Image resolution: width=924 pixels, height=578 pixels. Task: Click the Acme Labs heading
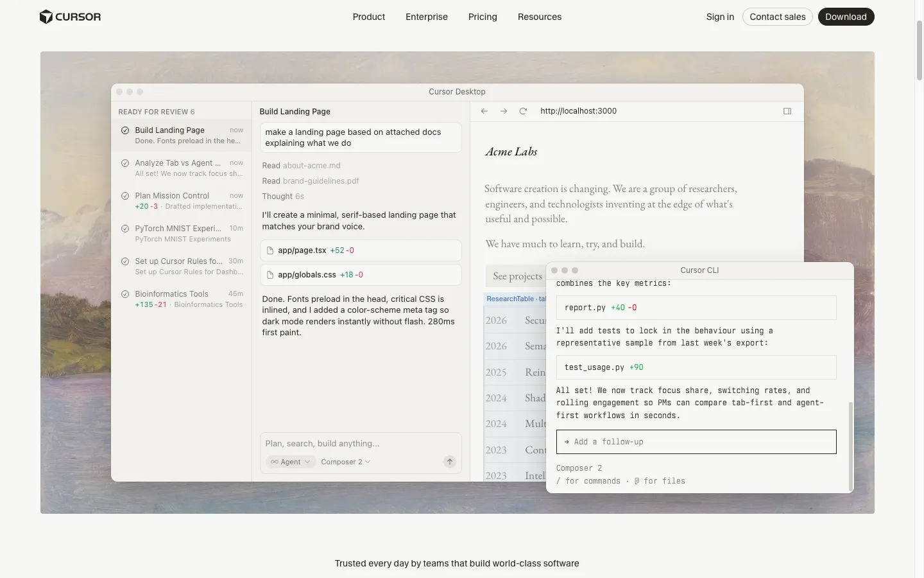(511, 152)
